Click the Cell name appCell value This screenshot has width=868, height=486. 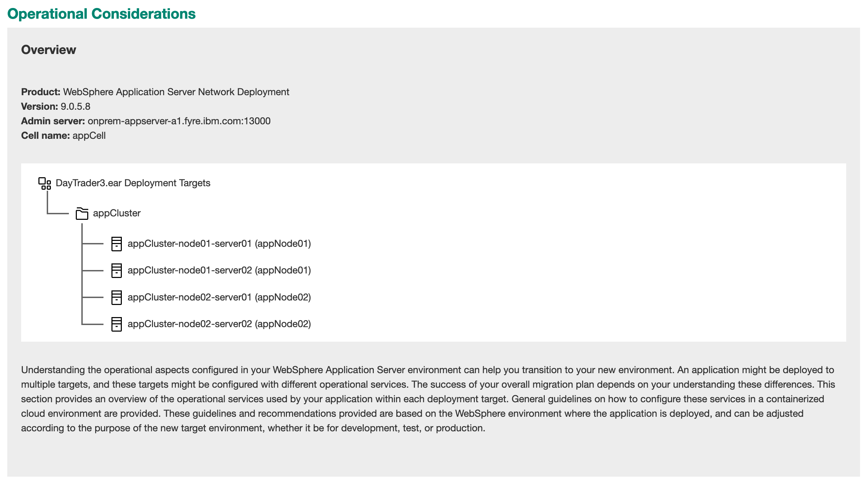click(x=89, y=136)
